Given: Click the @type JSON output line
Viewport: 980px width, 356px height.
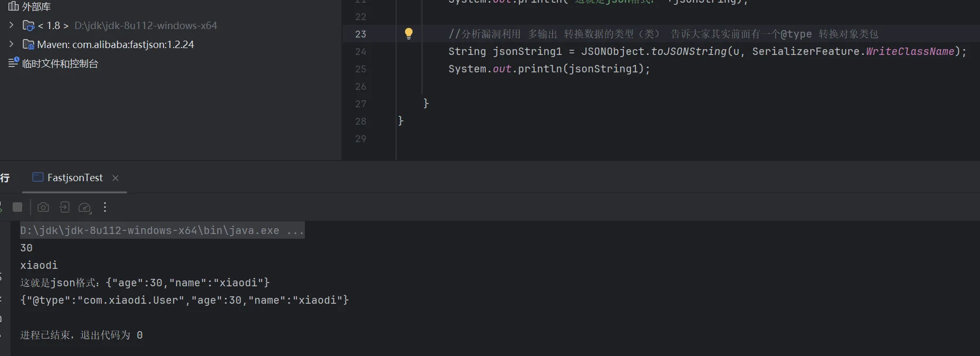Looking at the screenshot, I should 184,300.
